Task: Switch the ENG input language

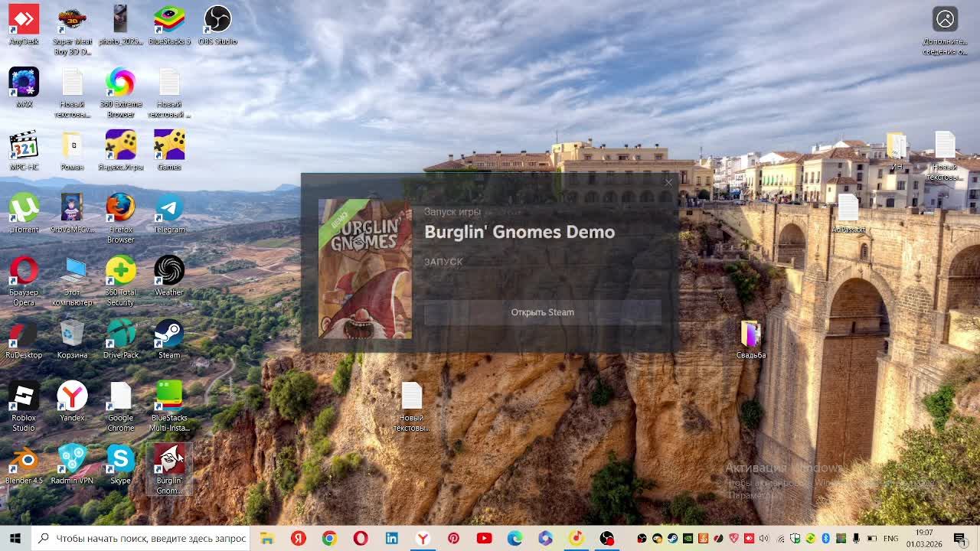Action: (x=890, y=539)
